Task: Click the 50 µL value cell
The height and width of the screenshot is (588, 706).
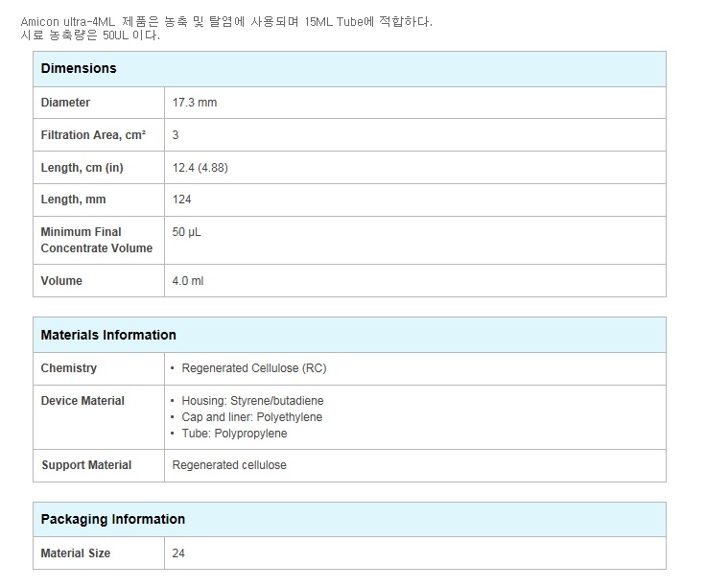Action: [x=186, y=232]
